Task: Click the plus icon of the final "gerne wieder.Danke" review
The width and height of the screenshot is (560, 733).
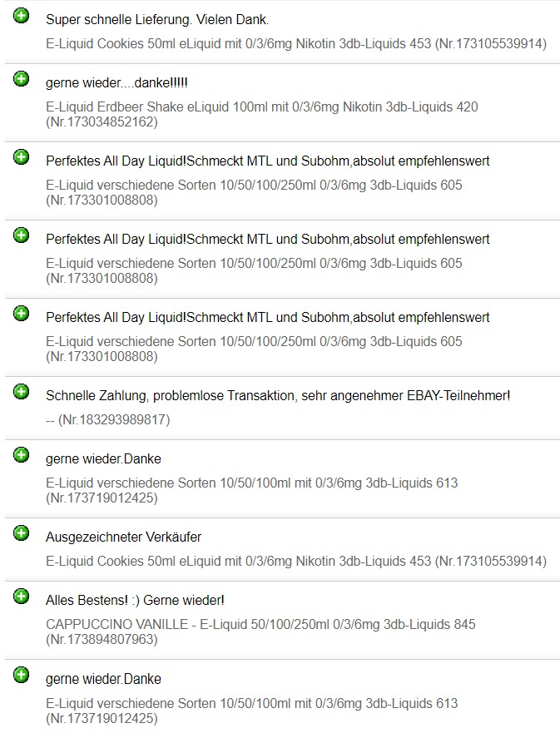Action: [22, 675]
